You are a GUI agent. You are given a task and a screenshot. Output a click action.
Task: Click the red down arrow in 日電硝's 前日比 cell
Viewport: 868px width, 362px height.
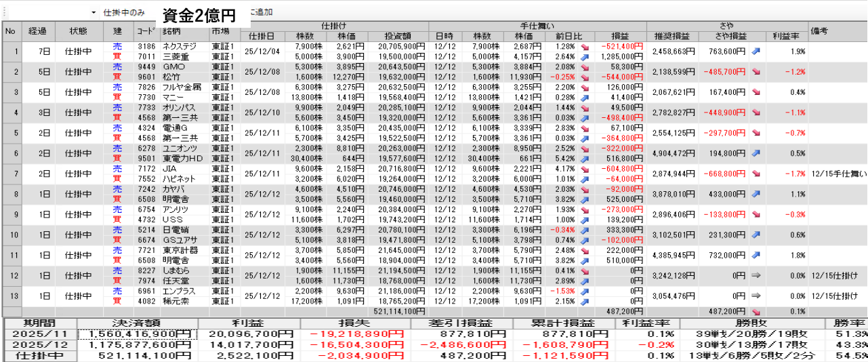pyautogui.click(x=584, y=230)
